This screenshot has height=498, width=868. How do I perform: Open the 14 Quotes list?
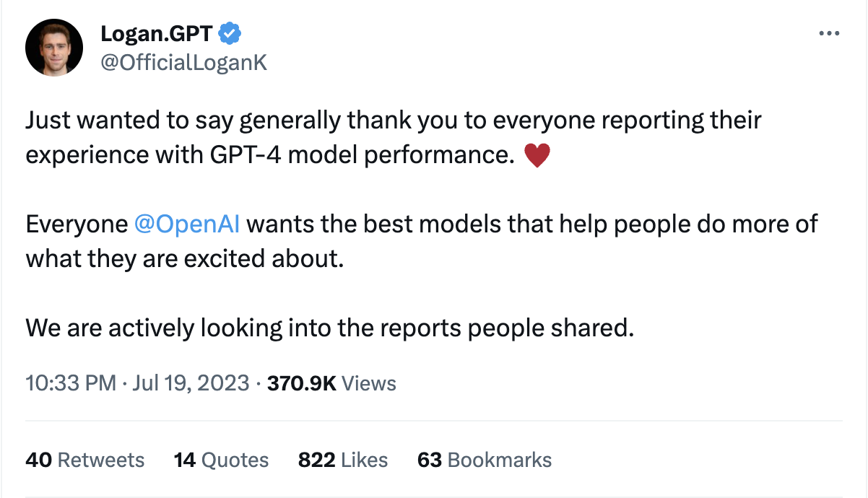221,460
